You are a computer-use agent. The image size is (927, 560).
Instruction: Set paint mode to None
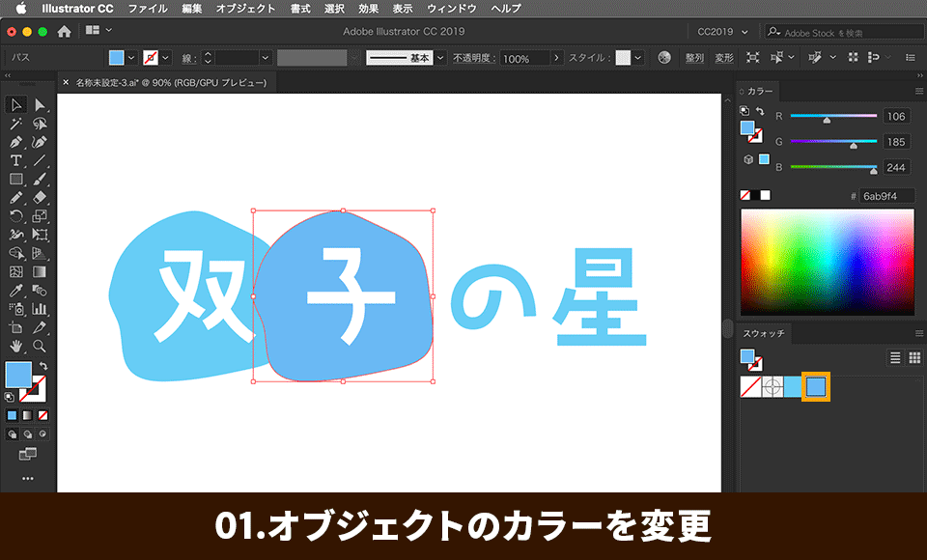click(42, 416)
